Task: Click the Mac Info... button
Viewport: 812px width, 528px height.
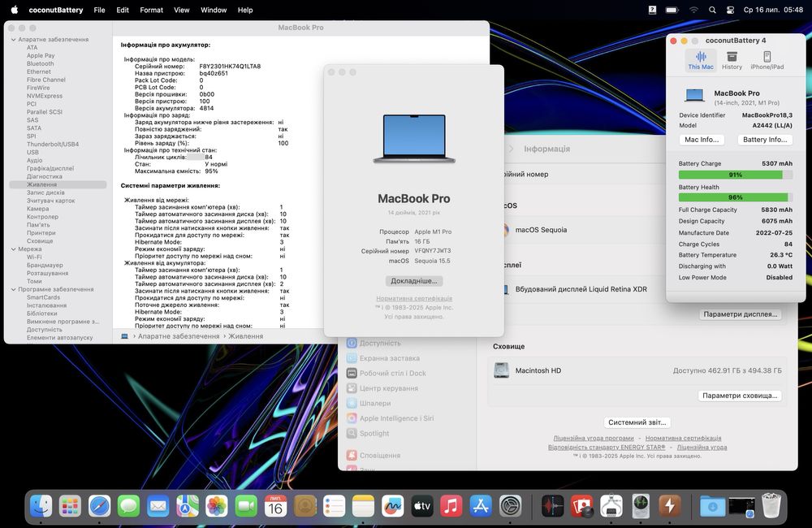Action: click(702, 140)
